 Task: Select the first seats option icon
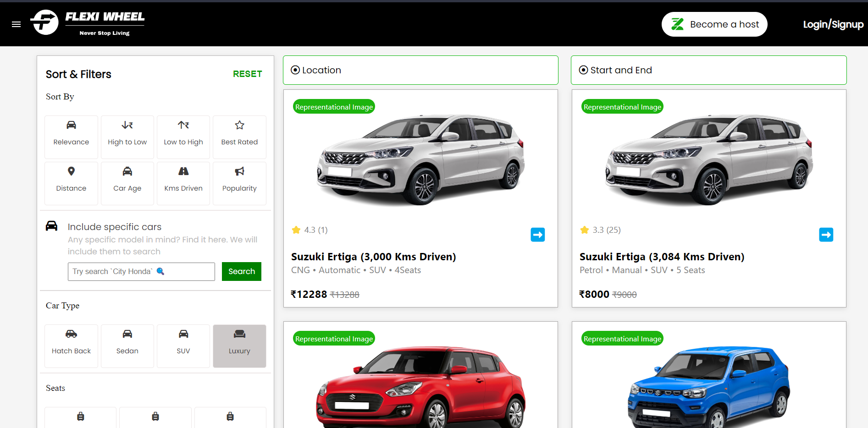81,417
